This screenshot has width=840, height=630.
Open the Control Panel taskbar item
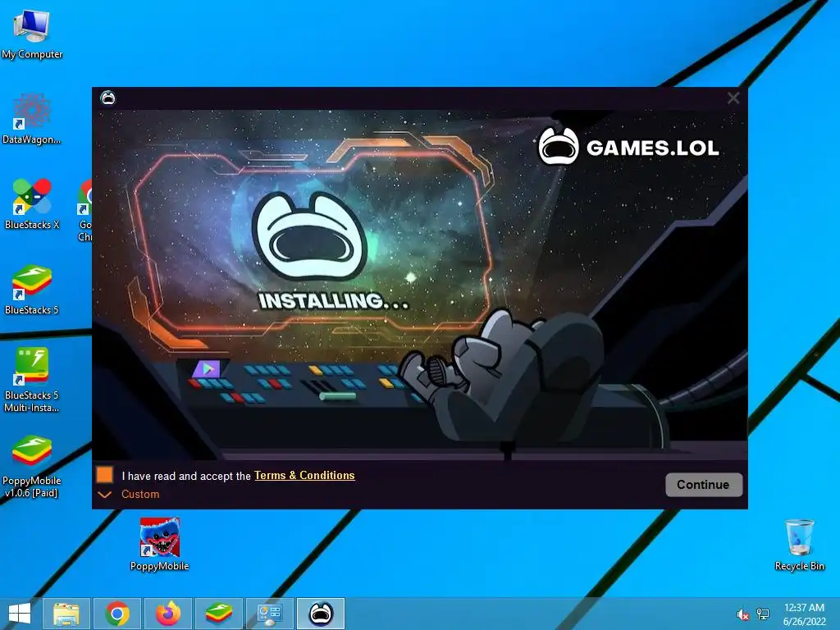click(269, 614)
